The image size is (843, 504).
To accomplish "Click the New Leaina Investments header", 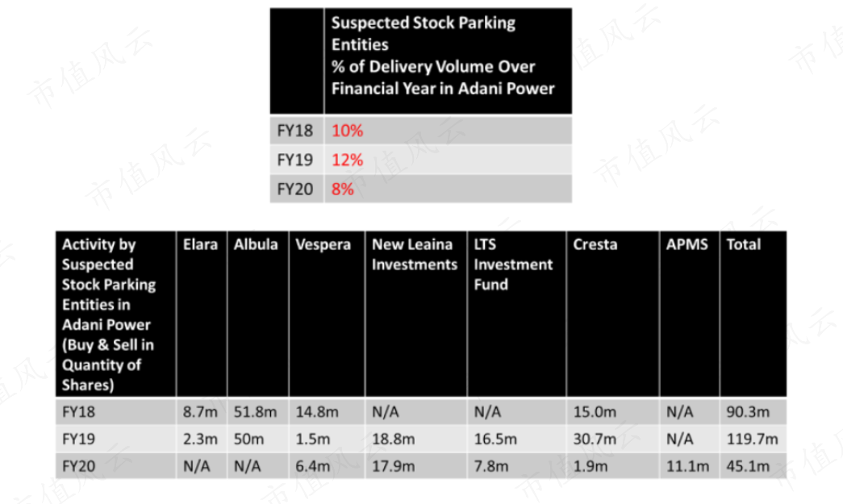I will [415, 314].
